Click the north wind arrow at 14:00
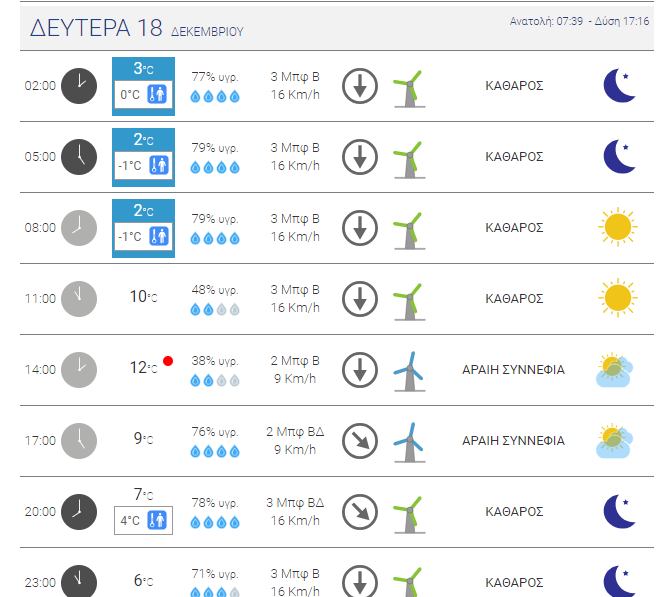The width and height of the screenshot is (661, 597). 360,370
